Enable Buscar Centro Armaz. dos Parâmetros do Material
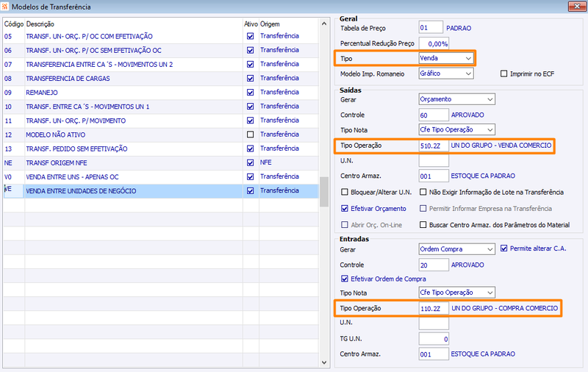The image size is (588, 372). click(x=423, y=225)
